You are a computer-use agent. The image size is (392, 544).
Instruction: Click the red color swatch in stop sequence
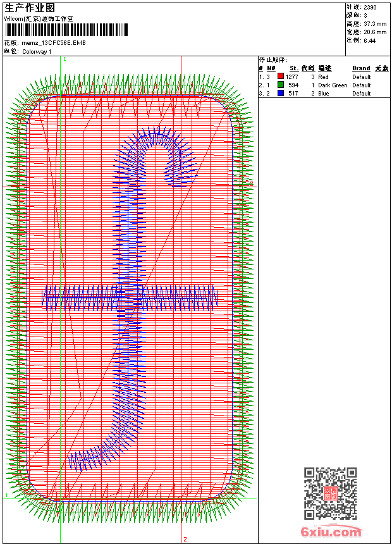pos(281,77)
